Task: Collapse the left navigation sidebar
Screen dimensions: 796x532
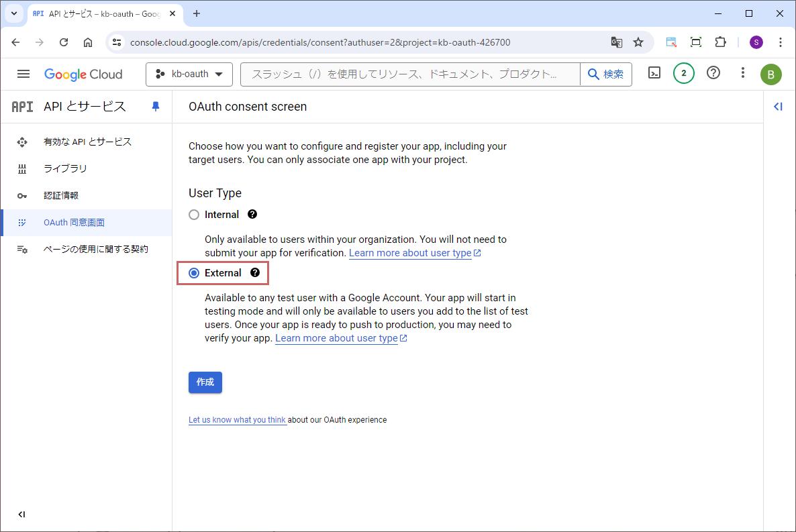Action: [x=21, y=515]
